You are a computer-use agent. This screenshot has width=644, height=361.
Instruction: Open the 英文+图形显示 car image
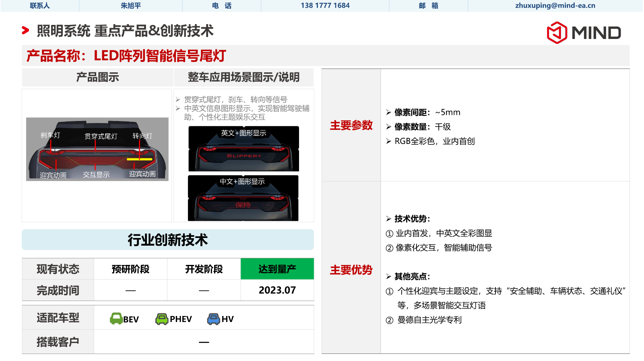coord(244,149)
